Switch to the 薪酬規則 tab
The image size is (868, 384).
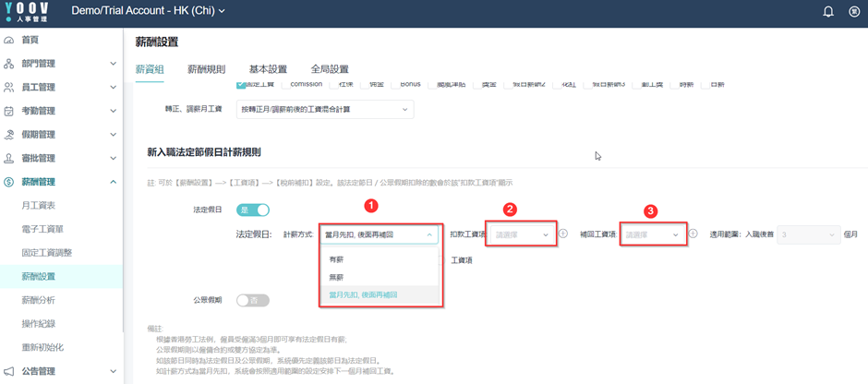coord(206,69)
